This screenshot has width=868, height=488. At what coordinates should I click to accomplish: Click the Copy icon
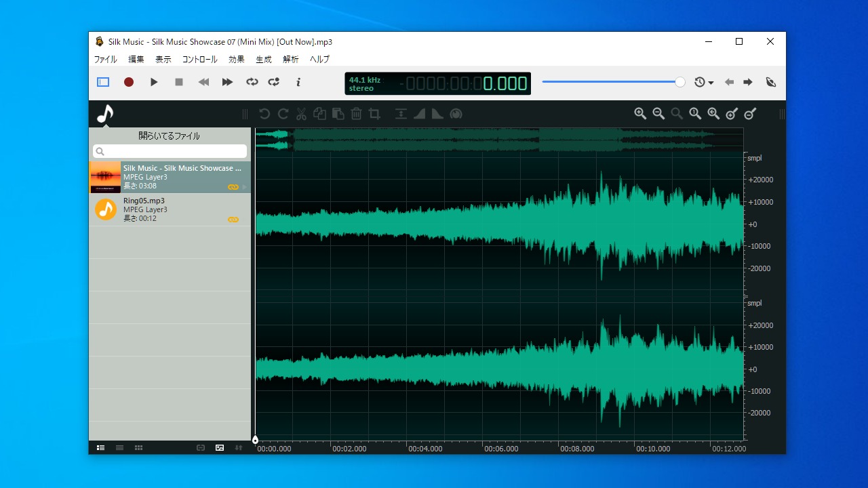click(320, 114)
